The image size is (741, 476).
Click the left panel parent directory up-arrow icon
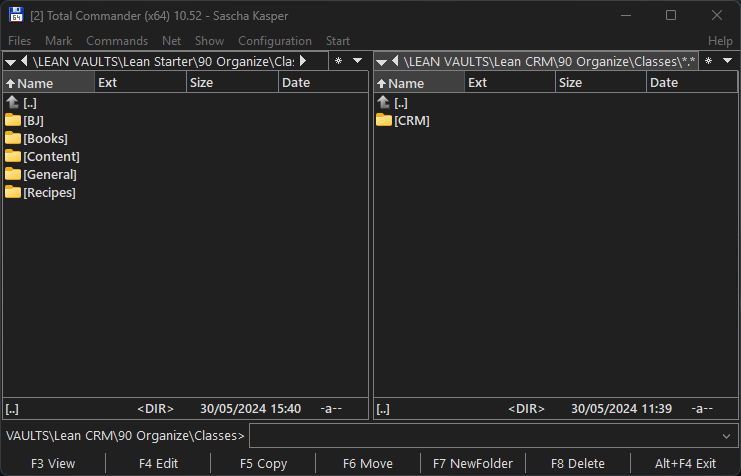pos(13,102)
